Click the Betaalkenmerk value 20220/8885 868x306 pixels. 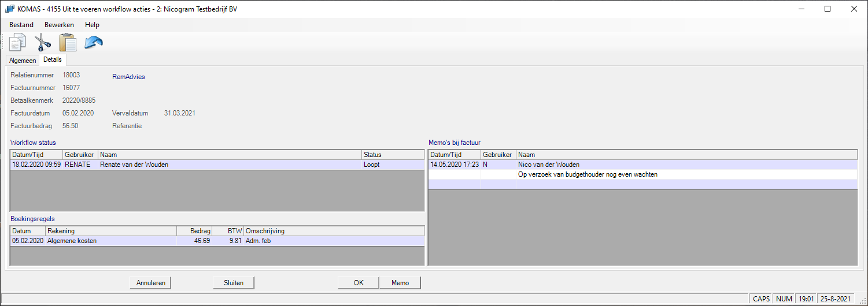click(x=79, y=100)
